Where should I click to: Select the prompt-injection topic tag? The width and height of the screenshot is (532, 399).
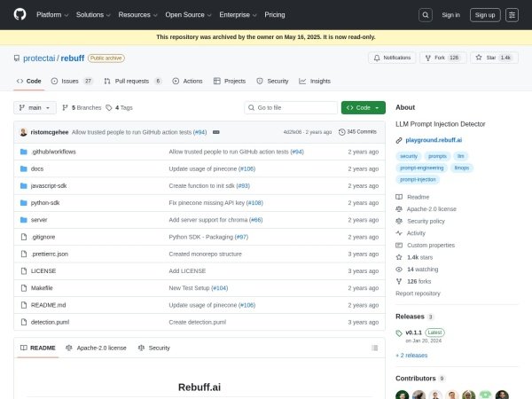(418, 179)
